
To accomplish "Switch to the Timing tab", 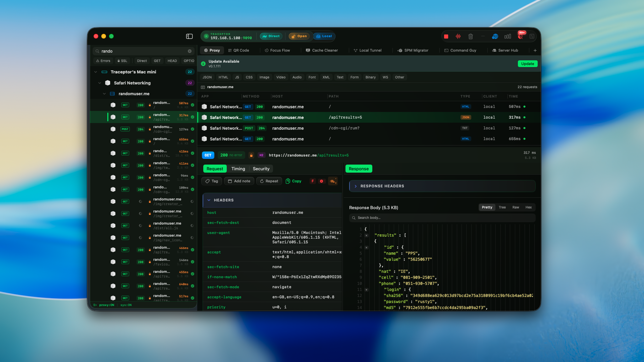I will click(238, 169).
